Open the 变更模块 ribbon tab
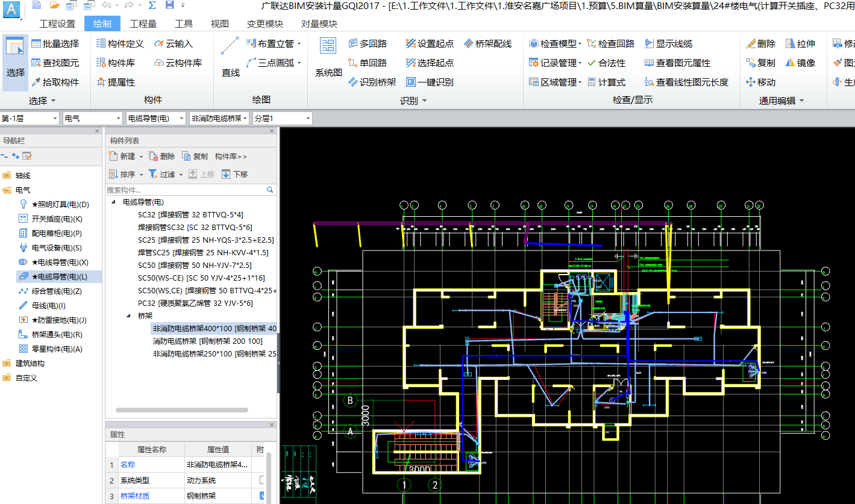855x504 pixels. click(x=265, y=24)
